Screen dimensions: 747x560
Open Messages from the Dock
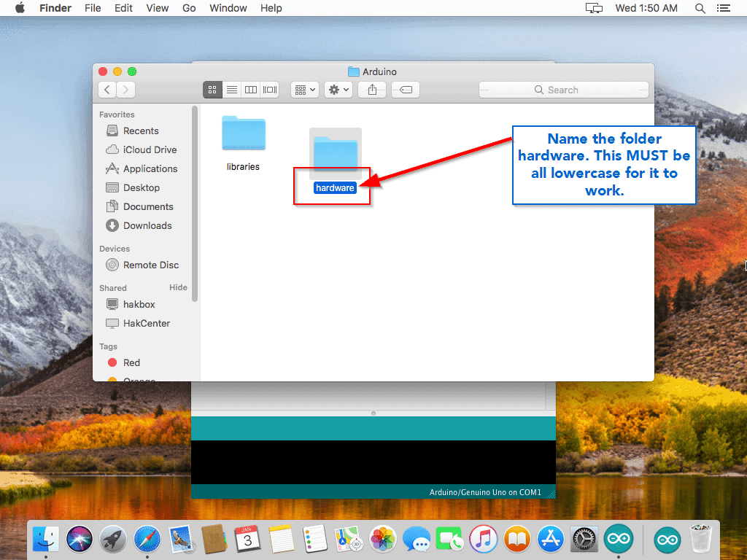pyautogui.click(x=416, y=539)
